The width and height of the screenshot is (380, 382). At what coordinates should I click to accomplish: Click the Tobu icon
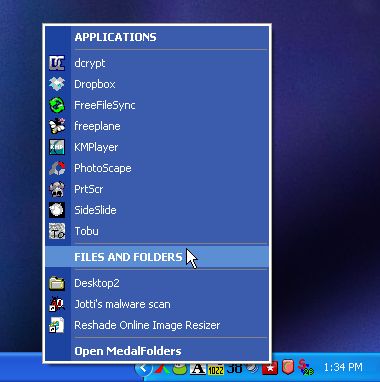[57, 231]
